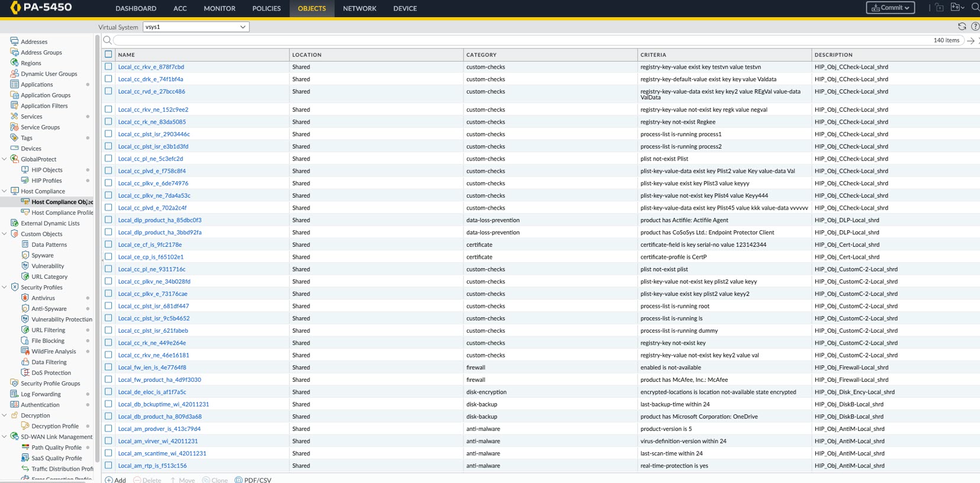
Task: Click the URL Filtering icon in sidebar
Action: point(25,330)
